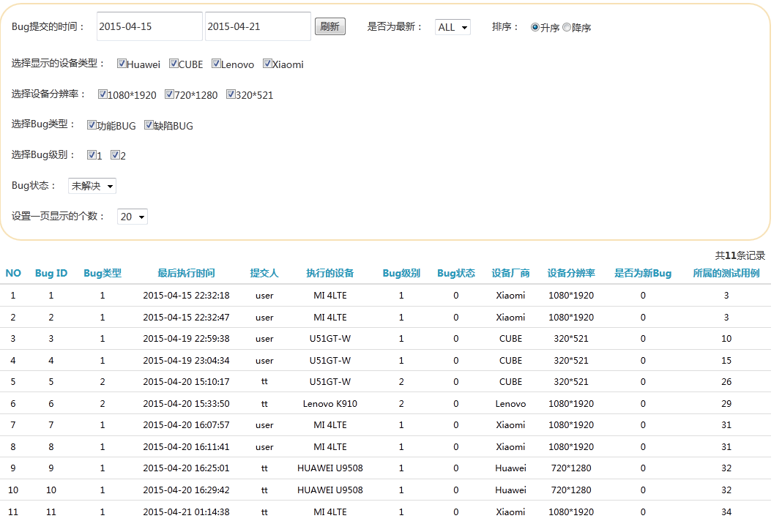782x532 pixels.
Task: Sort by Bug ID column header
Action: click(x=51, y=273)
